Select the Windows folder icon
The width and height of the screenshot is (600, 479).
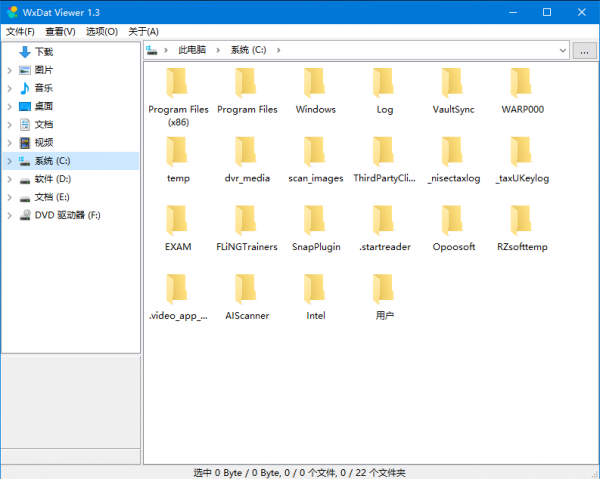[x=315, y=83]
